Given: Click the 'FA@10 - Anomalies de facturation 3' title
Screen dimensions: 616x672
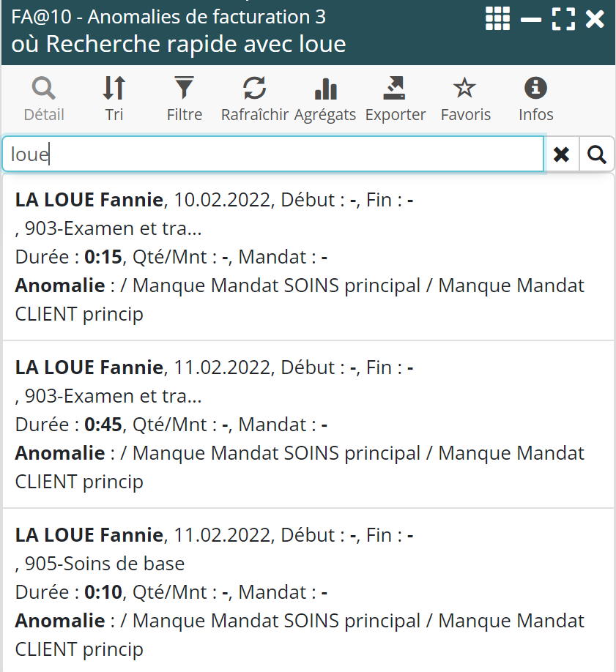Looking at the screenshot, I should coord(169,17).
